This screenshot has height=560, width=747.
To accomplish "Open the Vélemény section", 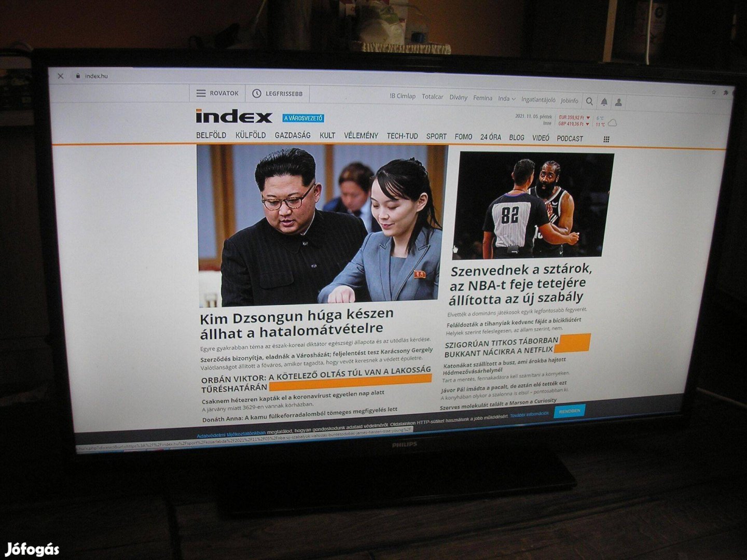I will pos(361,135).
